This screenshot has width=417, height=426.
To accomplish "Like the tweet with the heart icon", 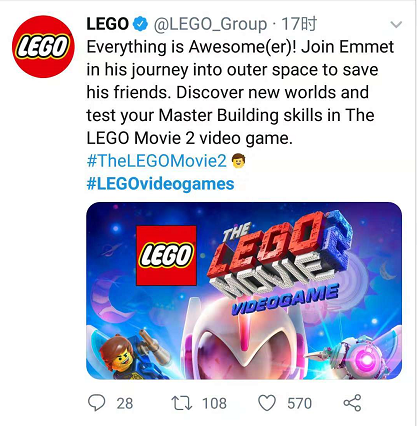I will click(267, 403).
